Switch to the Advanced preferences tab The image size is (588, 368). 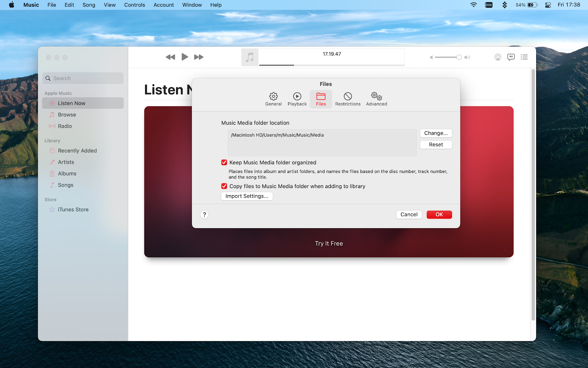376,99
